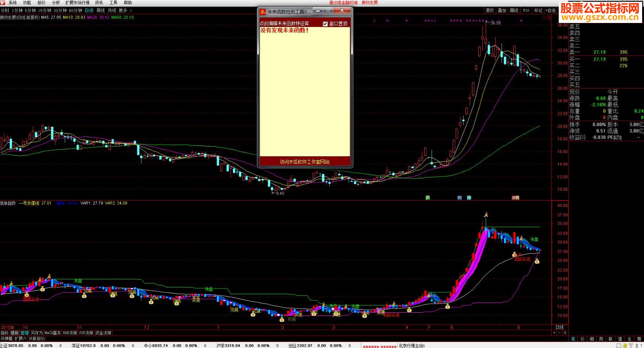Click the 财 marker below main chart
The height and width of the screenshot is (348, 644).
460,198
